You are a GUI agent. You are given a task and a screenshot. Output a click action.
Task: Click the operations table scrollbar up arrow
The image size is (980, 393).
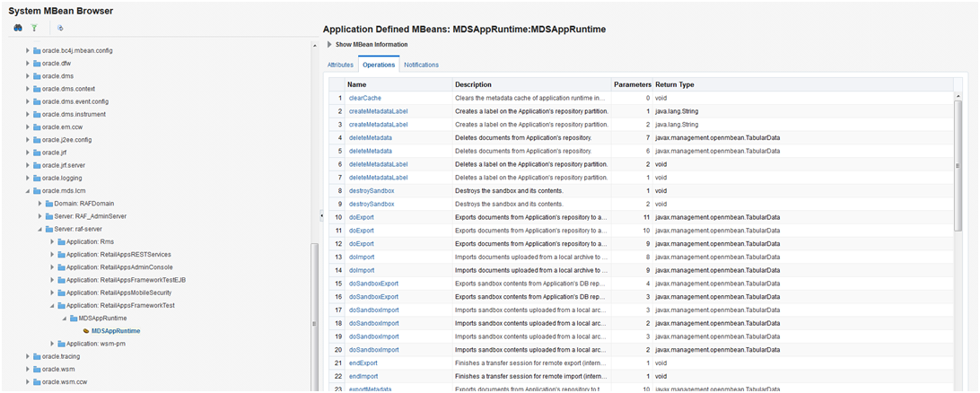(958, 96)
